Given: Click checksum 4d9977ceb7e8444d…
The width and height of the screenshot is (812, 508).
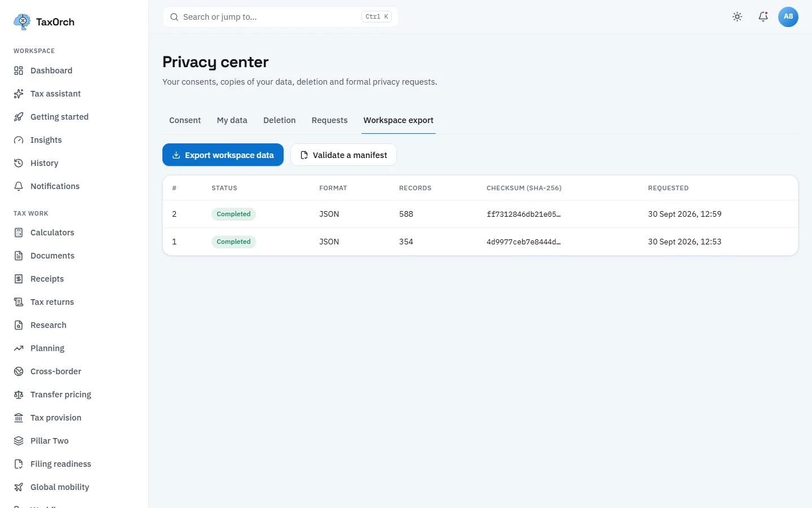Looking at the screenshot, I should tap(524, 242).
